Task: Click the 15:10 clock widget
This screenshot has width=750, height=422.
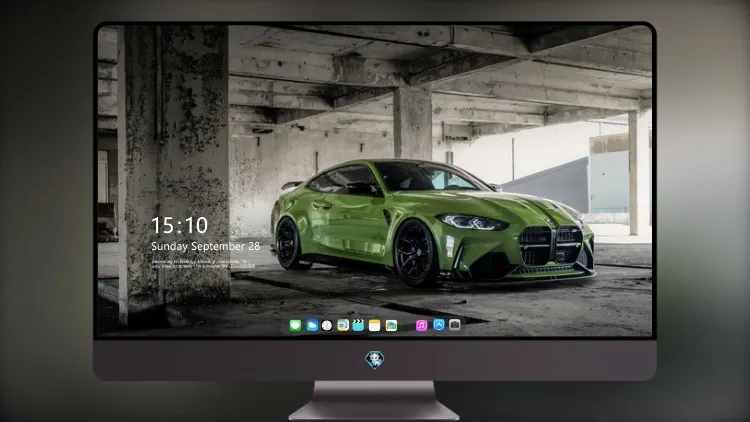Action: [179, 225]
